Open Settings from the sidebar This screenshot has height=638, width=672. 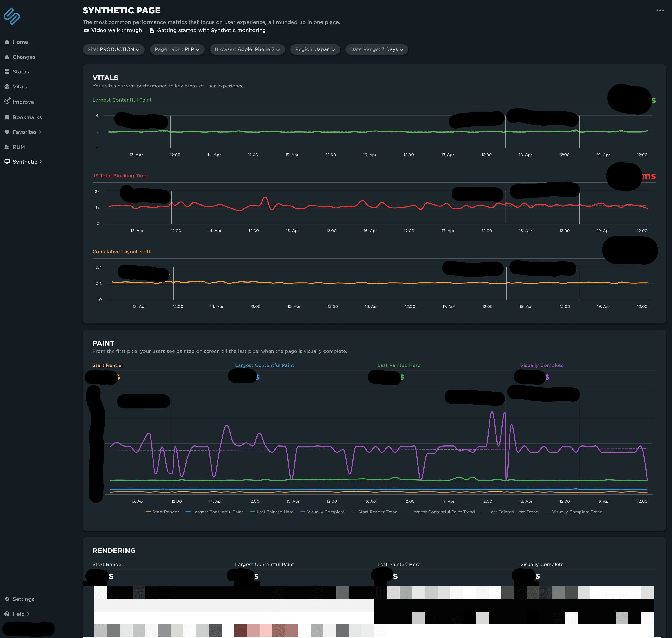[x=23, y=599]
